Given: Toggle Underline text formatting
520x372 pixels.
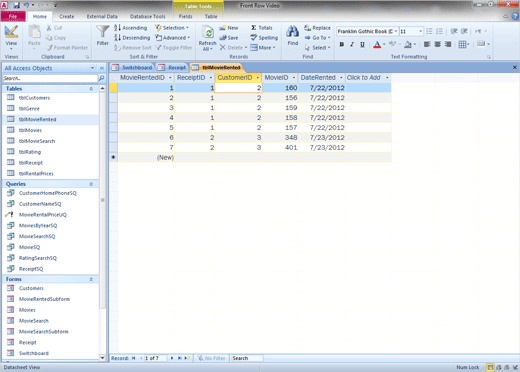Looking at the screenshot, I should click(x=362, y=44).
